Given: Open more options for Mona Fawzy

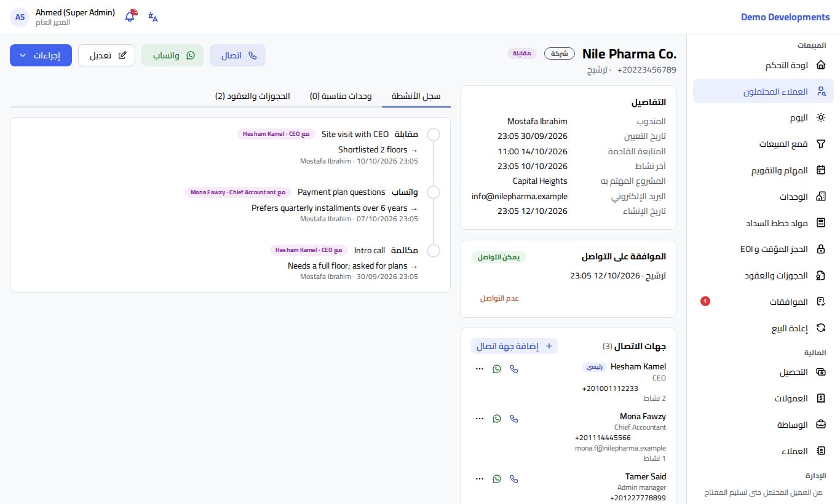Looking at the screenshot, I should click(480, 419).
